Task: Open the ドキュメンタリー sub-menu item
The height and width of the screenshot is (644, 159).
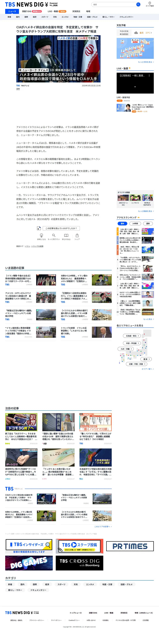Action: tap(126, 17)
